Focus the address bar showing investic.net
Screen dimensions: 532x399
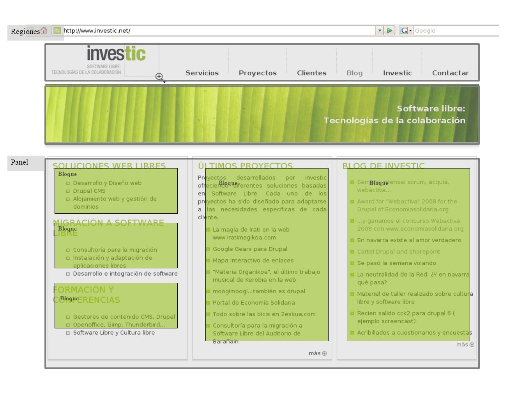[218, 30]
